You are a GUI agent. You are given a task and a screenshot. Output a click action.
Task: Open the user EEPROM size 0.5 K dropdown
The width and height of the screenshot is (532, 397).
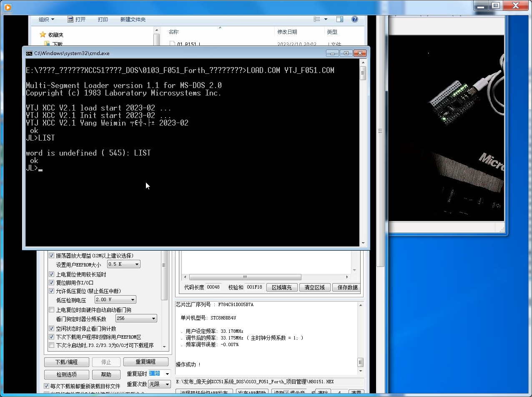point(124,264)
